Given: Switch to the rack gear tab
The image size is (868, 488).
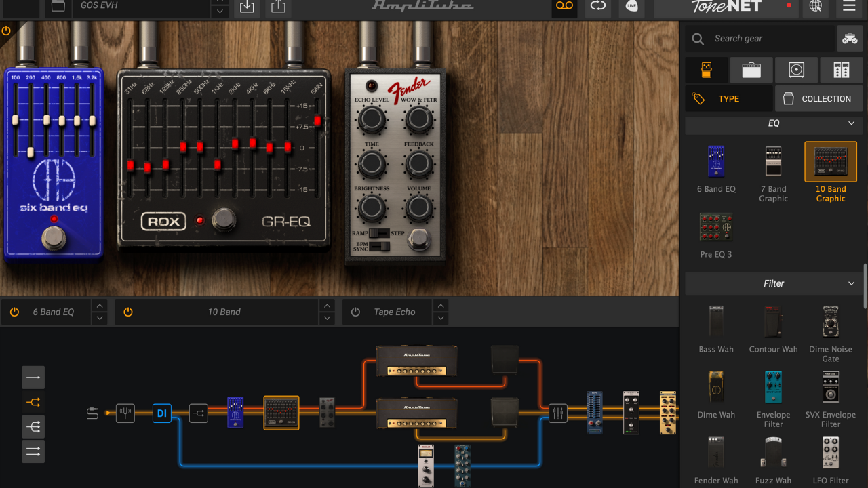Looking at the screenshot, I should [842, 70].
